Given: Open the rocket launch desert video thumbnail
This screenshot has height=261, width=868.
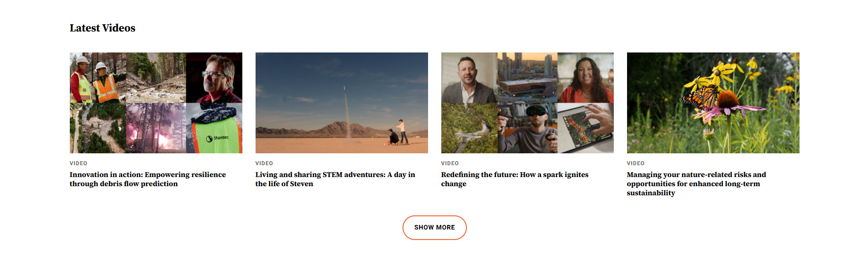Looking at the screenshot, I should click(341, 103).
